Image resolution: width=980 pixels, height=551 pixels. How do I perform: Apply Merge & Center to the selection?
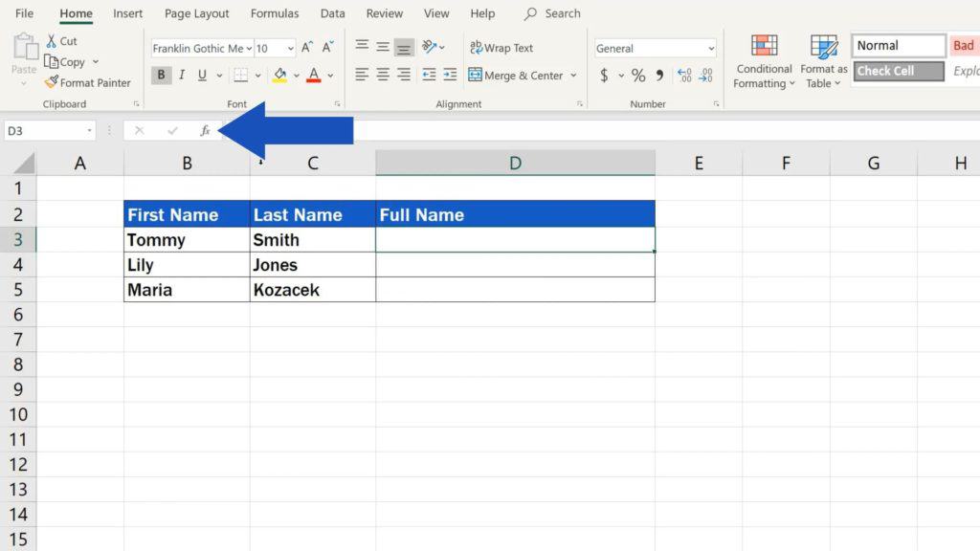click(517, 75)
